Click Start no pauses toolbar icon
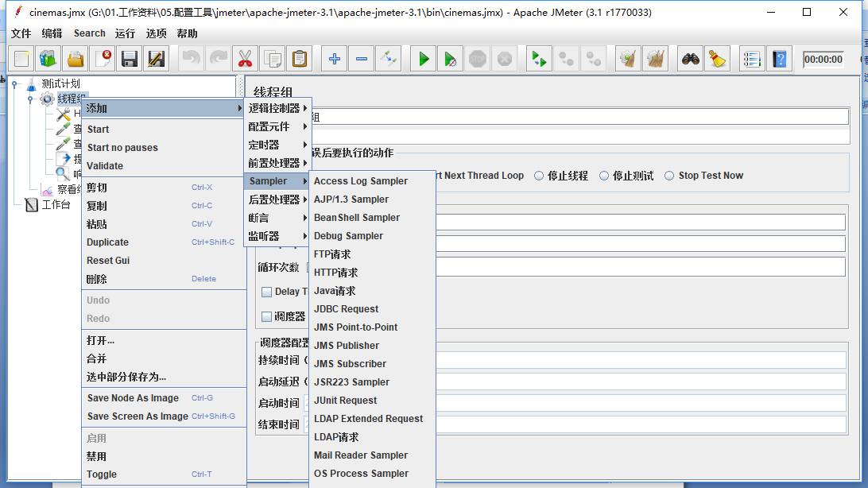 (451, 59)
